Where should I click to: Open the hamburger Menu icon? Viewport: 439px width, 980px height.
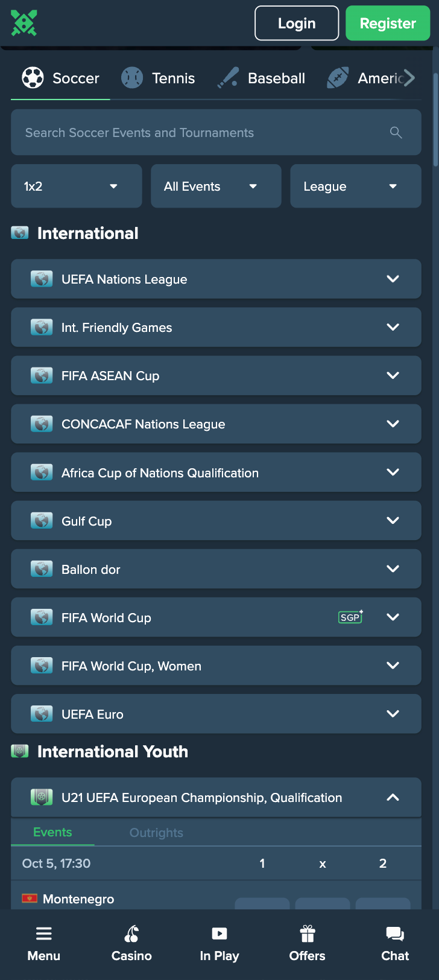pos(44,934)
